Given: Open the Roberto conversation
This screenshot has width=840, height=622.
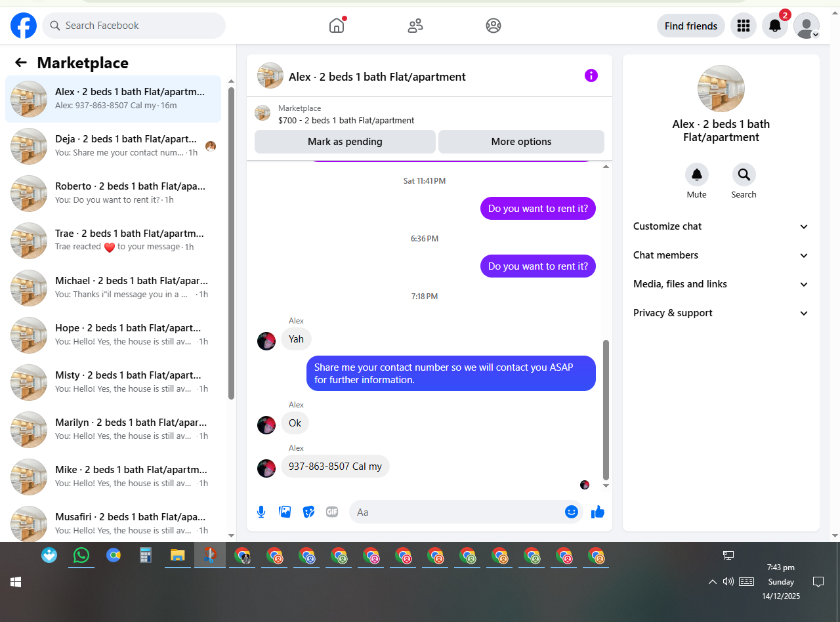Looking at the screenshot, I should (113, 194).
